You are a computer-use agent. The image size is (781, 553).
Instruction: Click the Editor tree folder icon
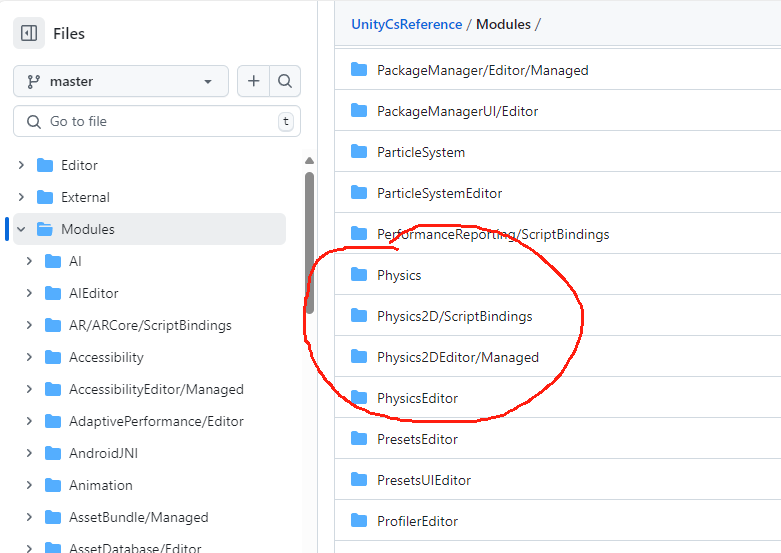(45, 165)
